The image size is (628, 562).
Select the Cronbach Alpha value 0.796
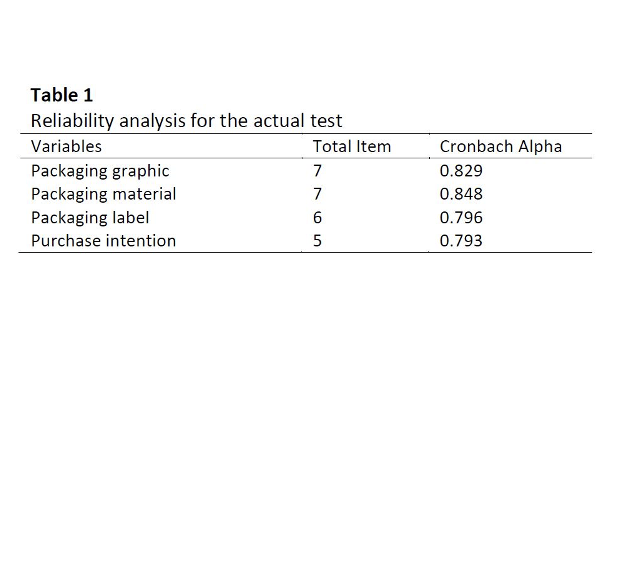(461, 217)
